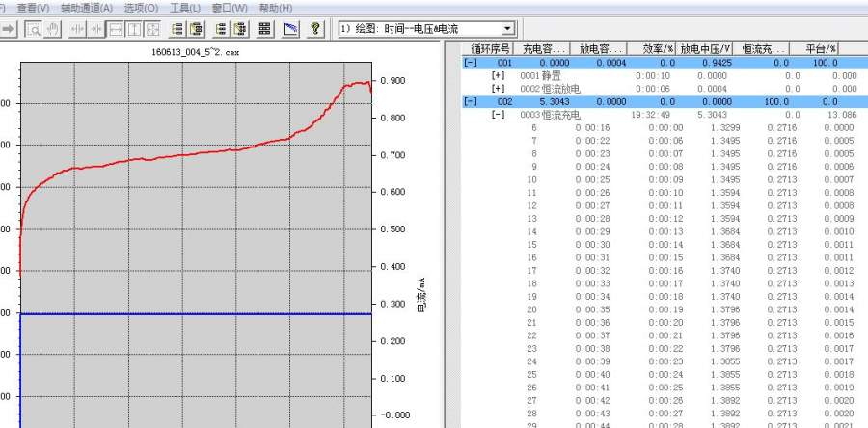The width and height of the screenshot is (868, 428).
Task: Open the 窗口(W) menu
Action: pos(230,8)
